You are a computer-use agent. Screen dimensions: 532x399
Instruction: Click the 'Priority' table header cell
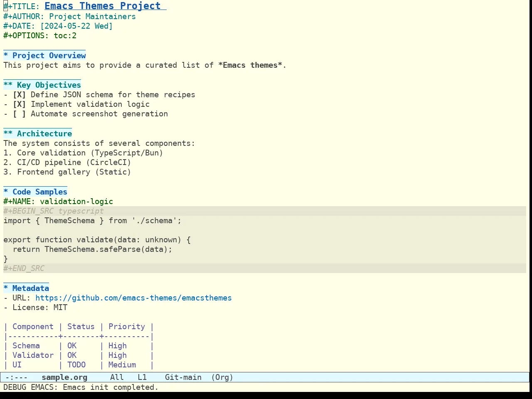coord(127,327)
